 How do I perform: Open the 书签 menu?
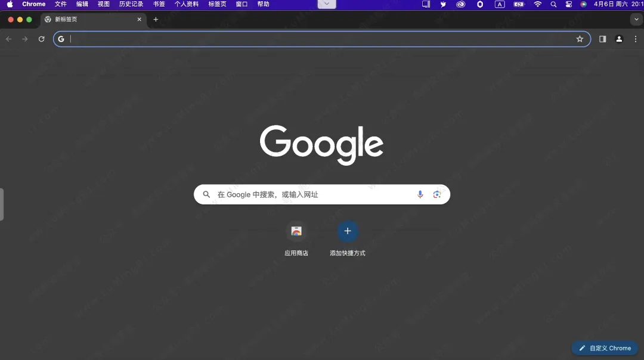[x=159, y=4]
